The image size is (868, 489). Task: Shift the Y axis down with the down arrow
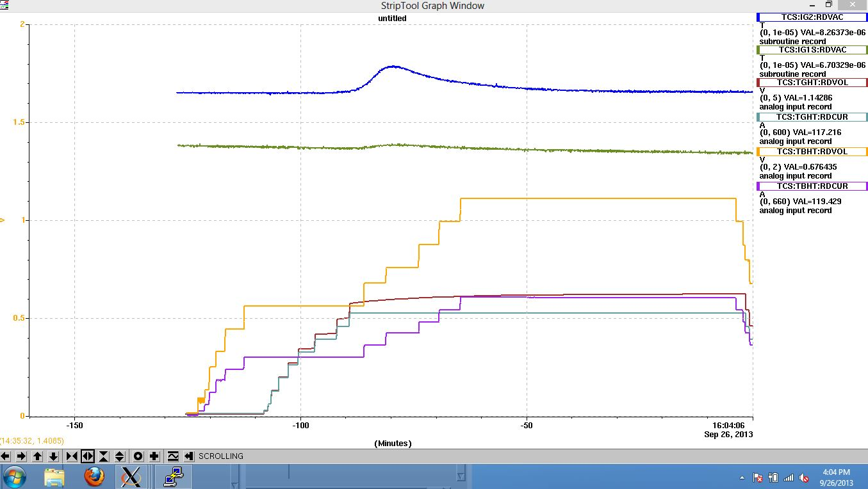point(54,456)
